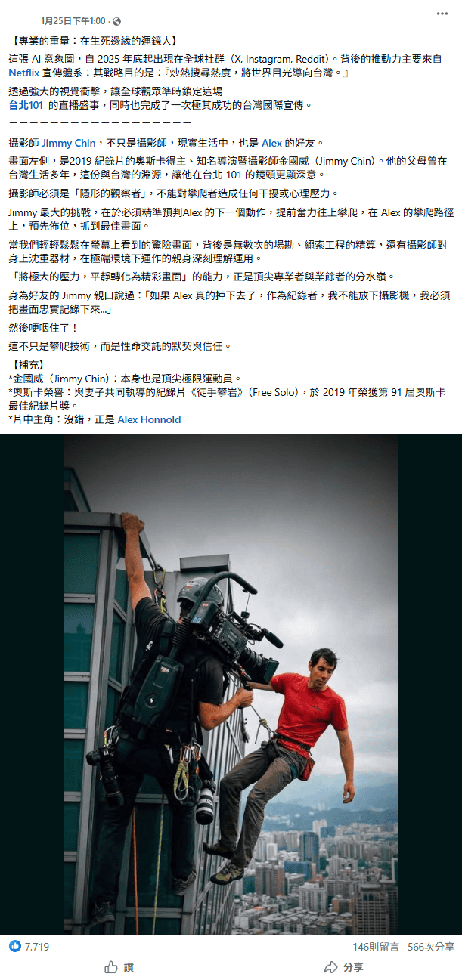Screen dimensions: 462x980
Task: Click the thumbs-up icon on the 讚 button
Action: tap(111, 967)
